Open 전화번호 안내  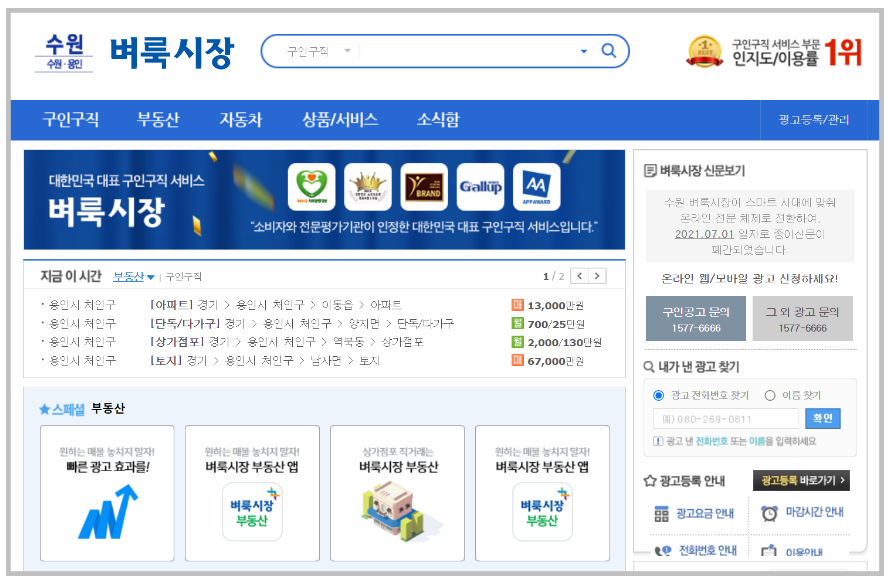[x=707, y=550]
